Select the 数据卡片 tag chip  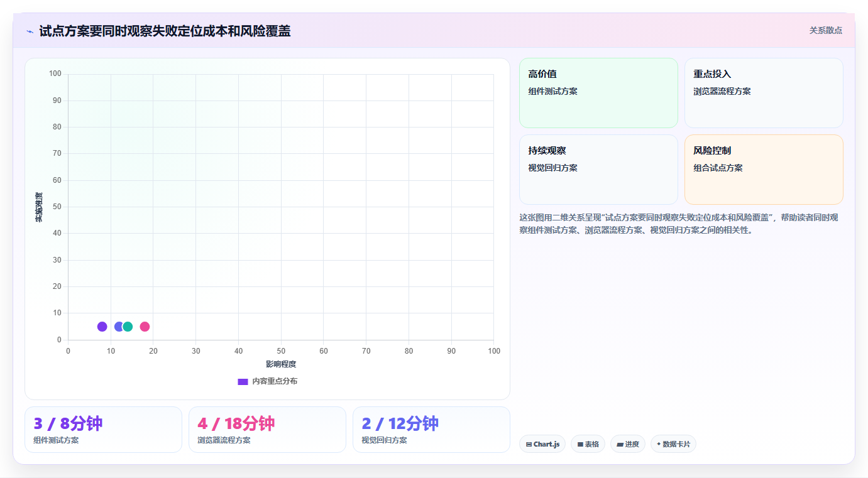pos(673,444)
